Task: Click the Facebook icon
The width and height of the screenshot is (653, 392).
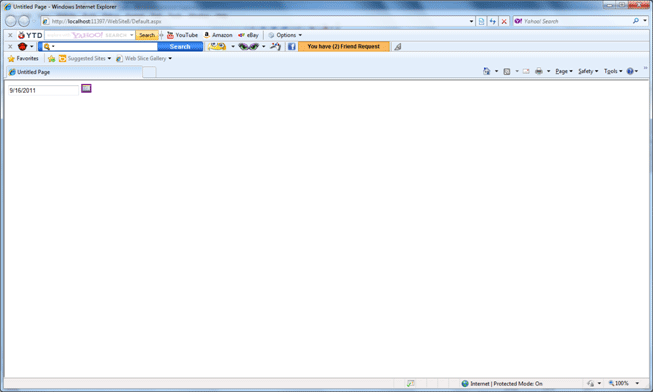Action: [x=292, y=47]
